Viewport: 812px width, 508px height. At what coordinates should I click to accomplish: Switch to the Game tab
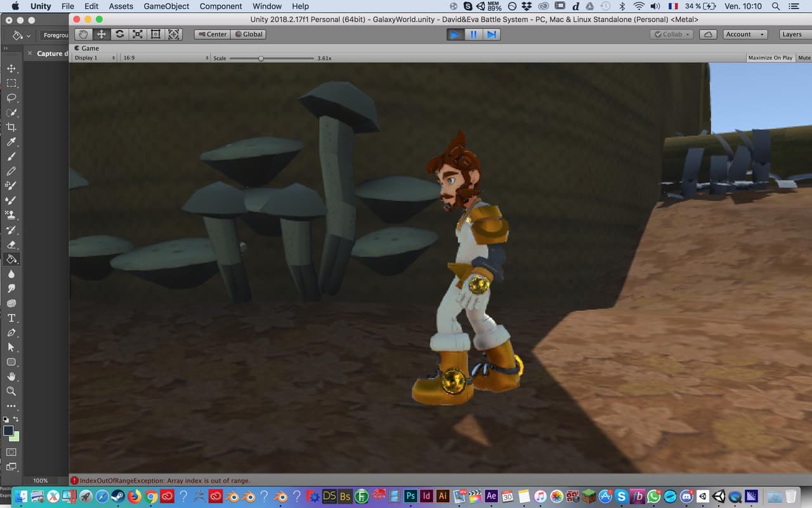coord(87,48)
